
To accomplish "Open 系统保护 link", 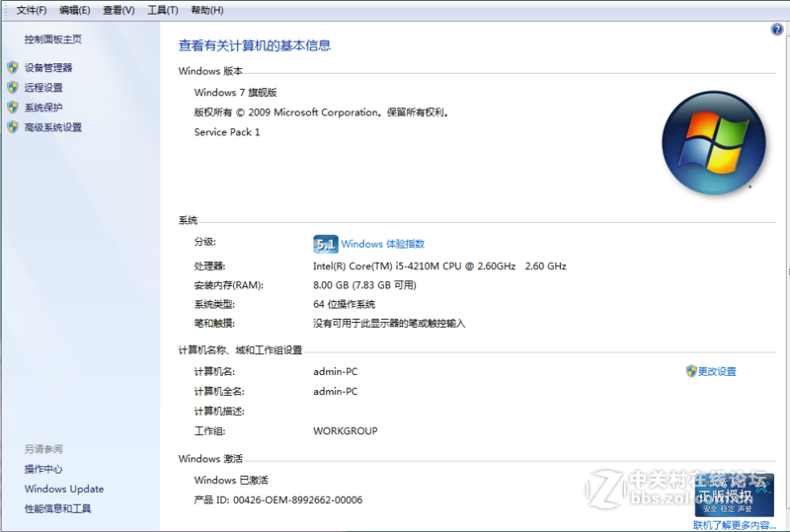I will (43, 108).
